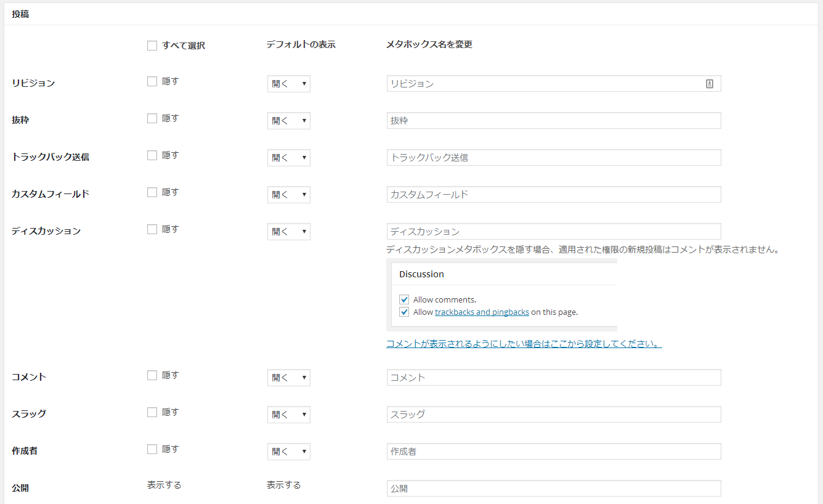Check 隠す for カスタムフィールド row
Screen dimensions: 823x504
[152, 192]
